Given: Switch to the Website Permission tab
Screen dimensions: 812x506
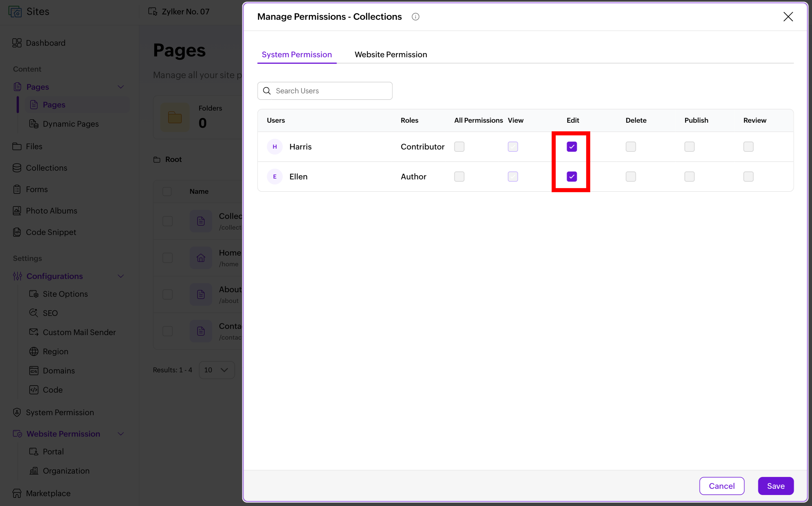Looking at the screenshot, I should point(390,54).
